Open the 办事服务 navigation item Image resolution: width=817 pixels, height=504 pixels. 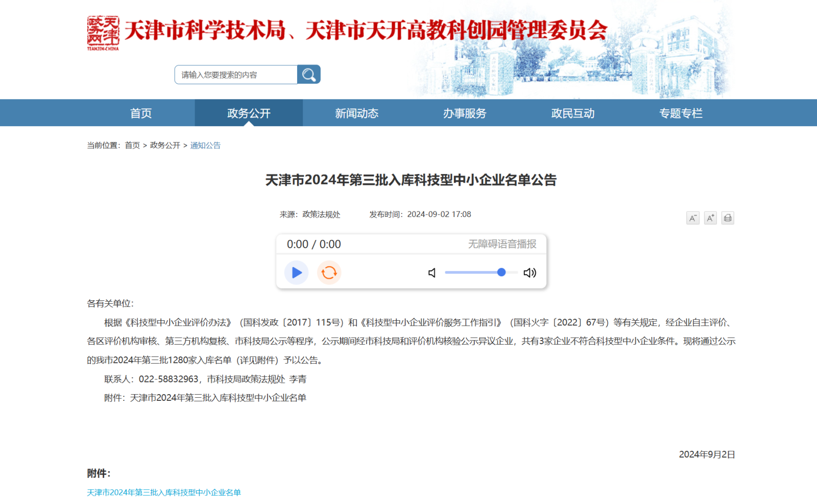(465, 113)
